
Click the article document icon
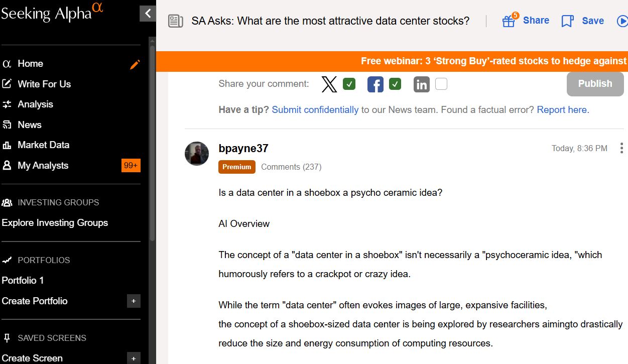click(x=176, y=21)
